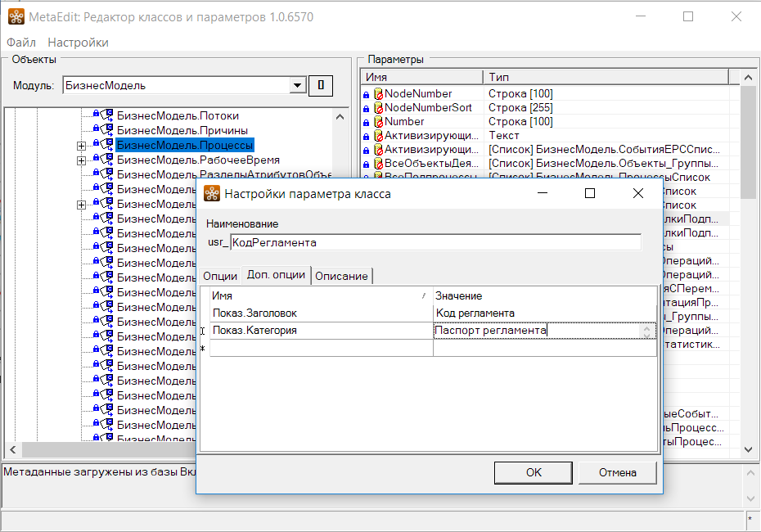Image resolution: width=761 pixels, height=532 pixels.
Task: Expand the БизнесМодель.РабочееВремя tree node
Action: pos(81,160)
